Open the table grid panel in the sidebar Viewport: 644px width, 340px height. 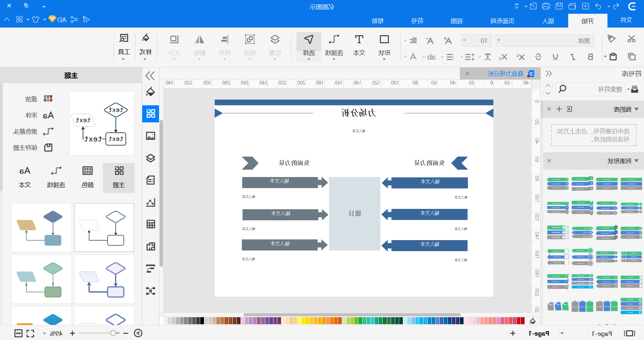click(x=151, y=224)
